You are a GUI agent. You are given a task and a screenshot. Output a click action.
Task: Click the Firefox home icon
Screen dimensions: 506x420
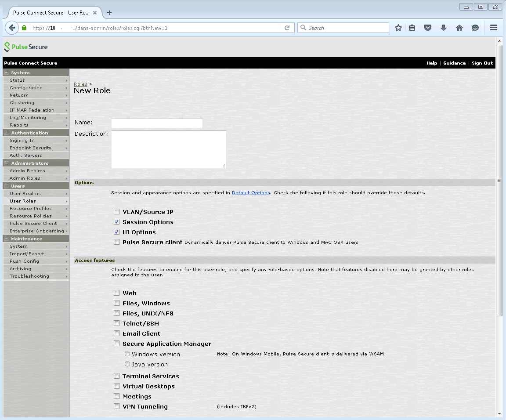tap(459, 28)
